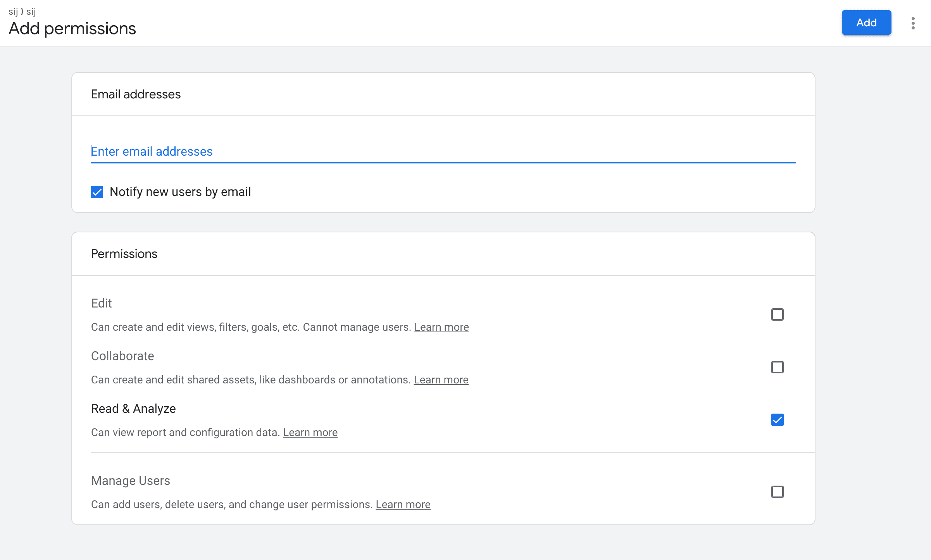
Task: Check the Collaborate permission box
Action: pyautogui.click(x=777, y=367)
